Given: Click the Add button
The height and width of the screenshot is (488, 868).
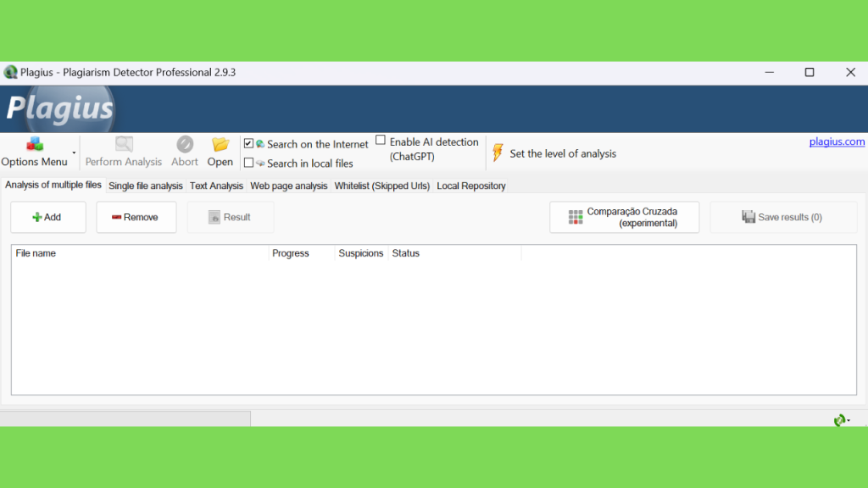Looking at the screenshot, I should pos(48,217).
